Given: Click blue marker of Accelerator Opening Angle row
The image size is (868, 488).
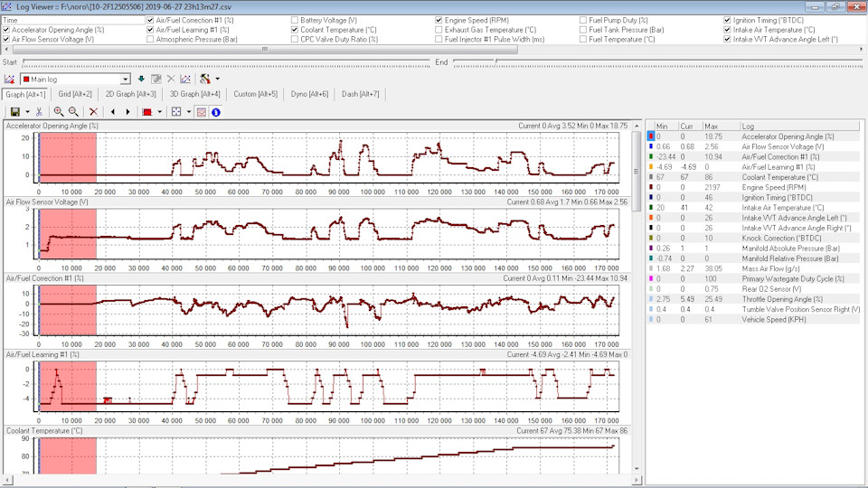Looking at the screenshot, I should click(x=651, y=136).
